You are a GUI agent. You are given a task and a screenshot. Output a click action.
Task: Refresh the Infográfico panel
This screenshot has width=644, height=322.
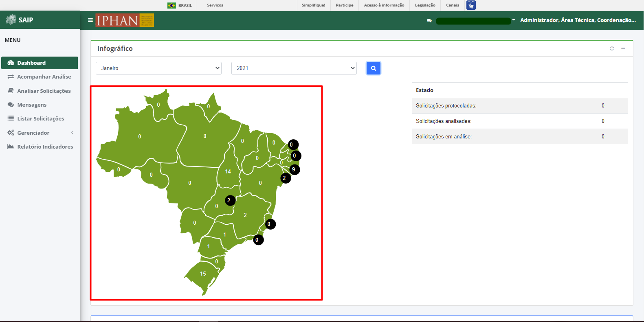612,48
